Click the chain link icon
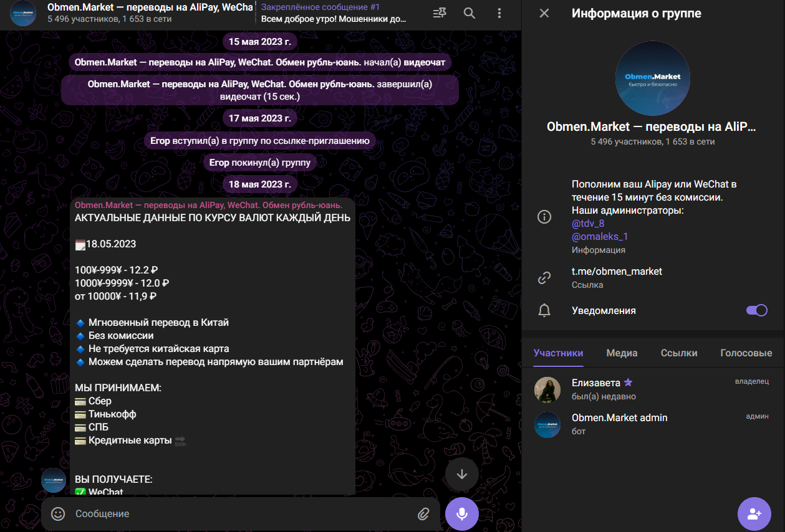The image size is (785, 532). pos(544,278)
